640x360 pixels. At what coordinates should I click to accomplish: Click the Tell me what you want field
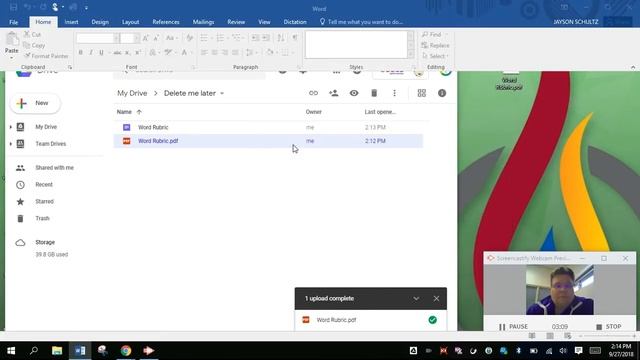click(362, 22)
